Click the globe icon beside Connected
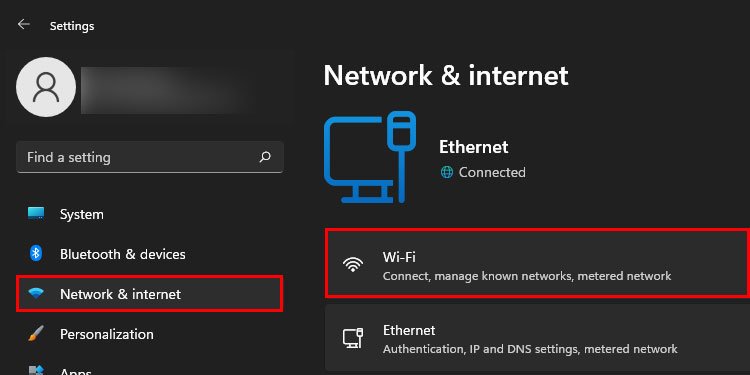 tap(447, 172)
